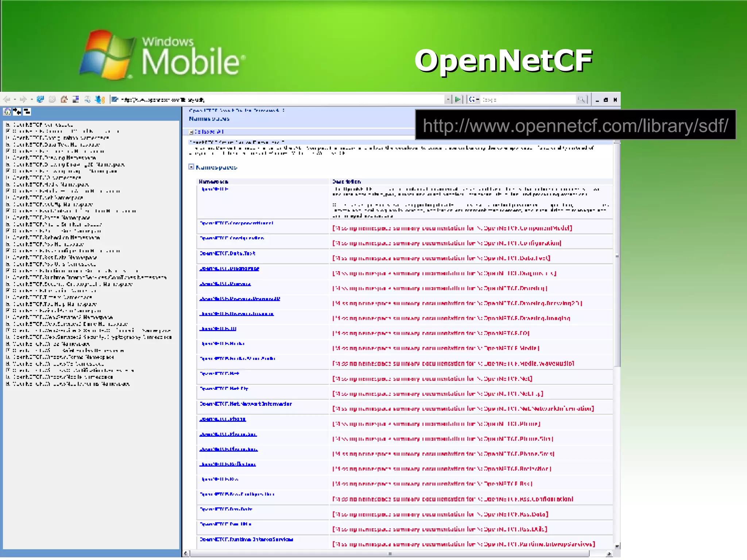747x560 pixels.
Task: Click into the address bar URL field
Action: pyautogui.click(x=281, y=99)
